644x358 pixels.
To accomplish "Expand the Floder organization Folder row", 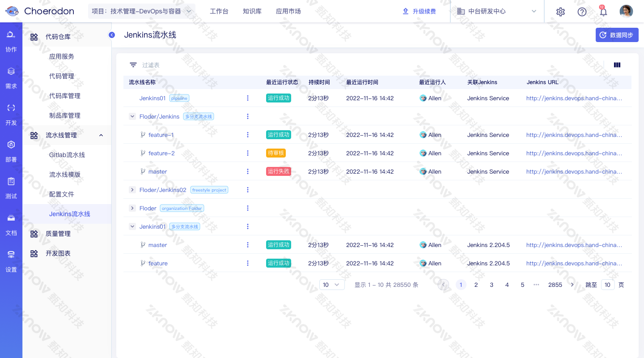I will click(x=132, y=208).
